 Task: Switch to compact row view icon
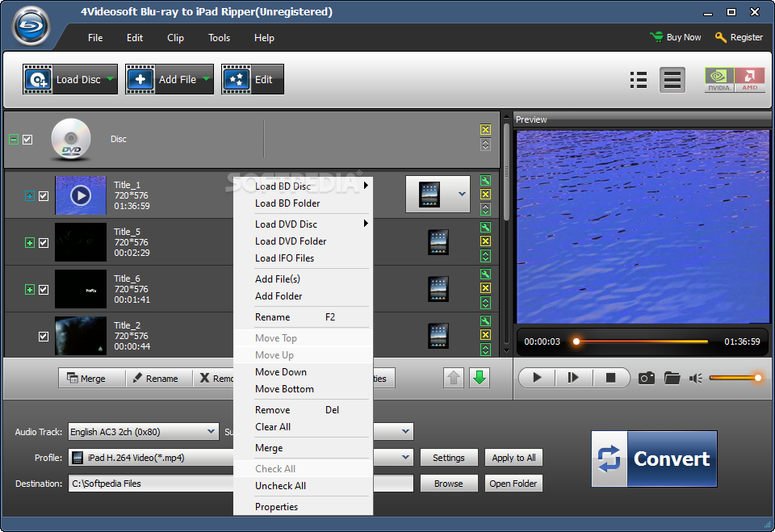coord(672,80)
